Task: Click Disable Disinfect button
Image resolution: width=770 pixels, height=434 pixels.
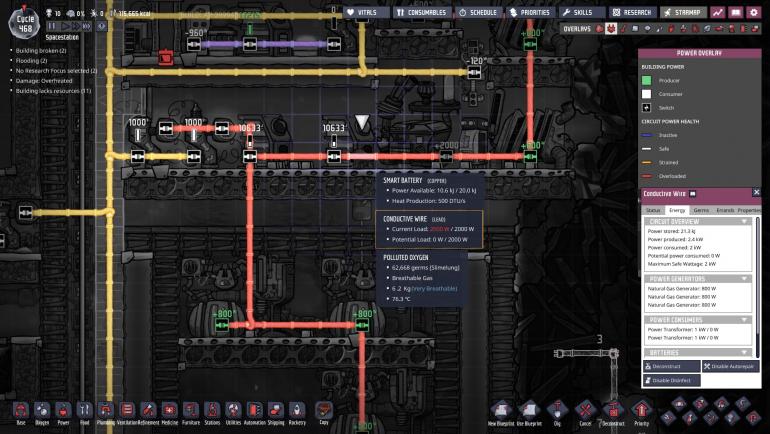Action: tap(671, 380)
